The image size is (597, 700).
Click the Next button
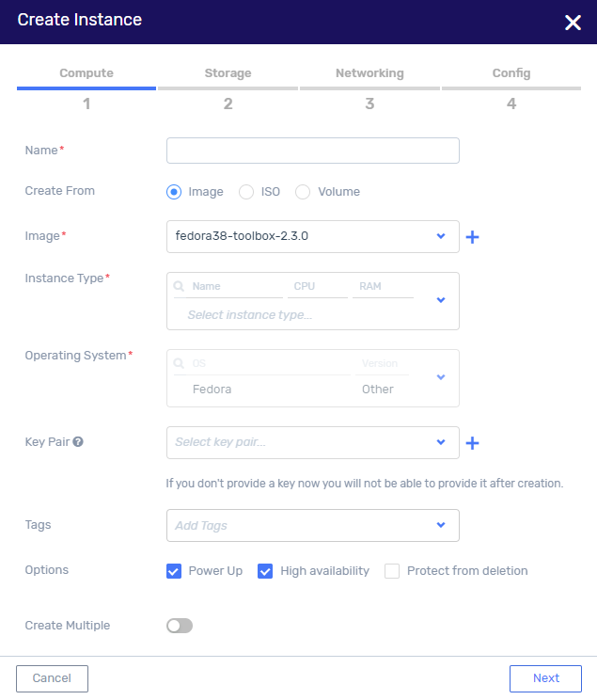[545, 678]
